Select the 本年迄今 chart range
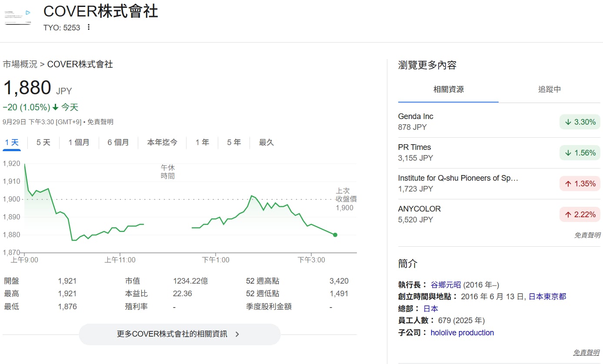The width and height of the screenshot is (603, 364). 162,142
